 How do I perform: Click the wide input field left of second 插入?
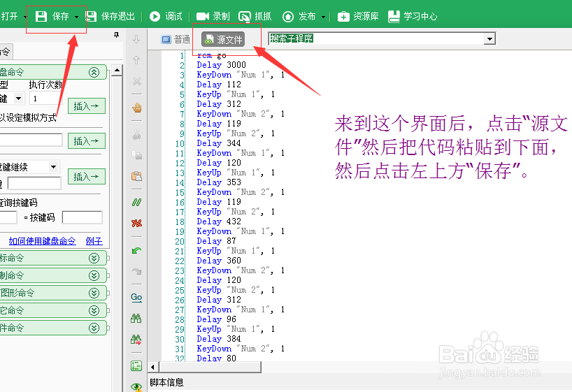click(31, 140)
